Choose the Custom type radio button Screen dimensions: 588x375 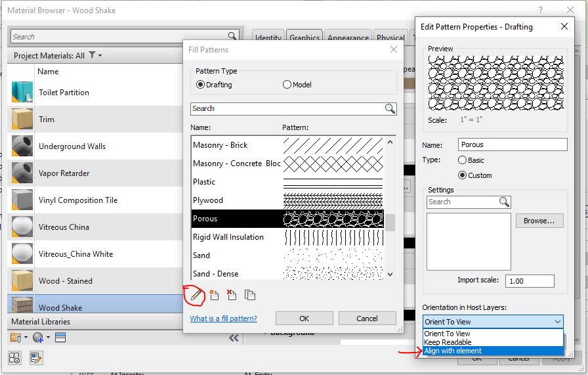point(463,175)
